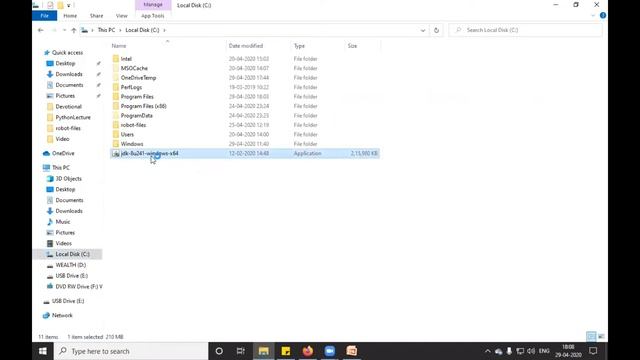Show hidden system tray icons
The image size is (640, 360).
(487, 351)
